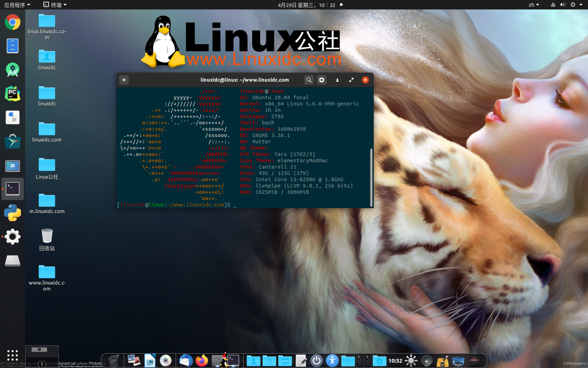Viewport: 588px width, 368px height.
Task: Launch Thunderbird mail in bottom dock
Action: pyautogui.click(x=186, y=361)
